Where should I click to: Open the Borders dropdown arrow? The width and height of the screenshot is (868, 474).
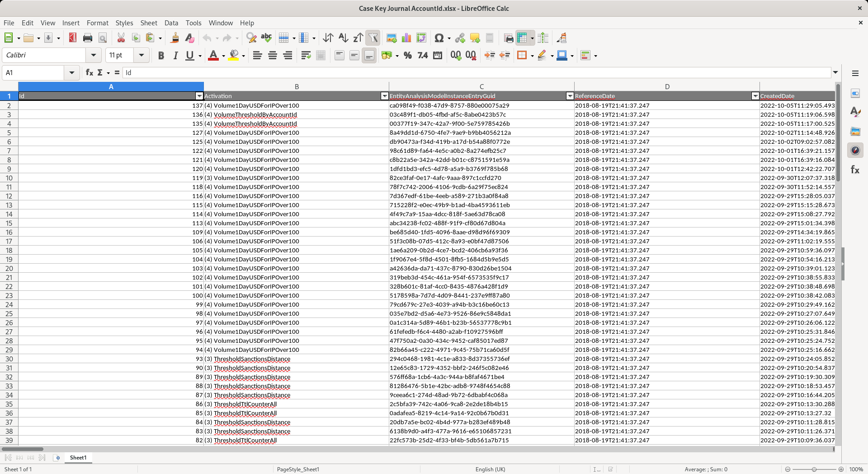(532, 56)
